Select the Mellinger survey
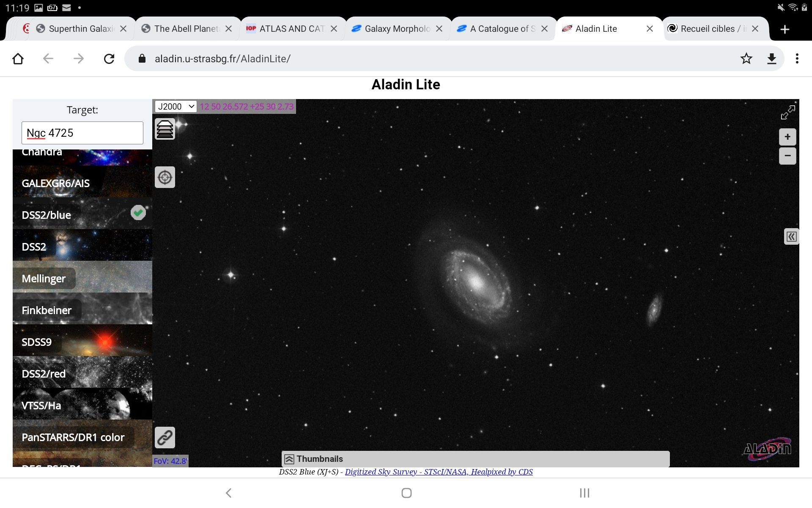 pyautogui.click(x=82, y=277)
